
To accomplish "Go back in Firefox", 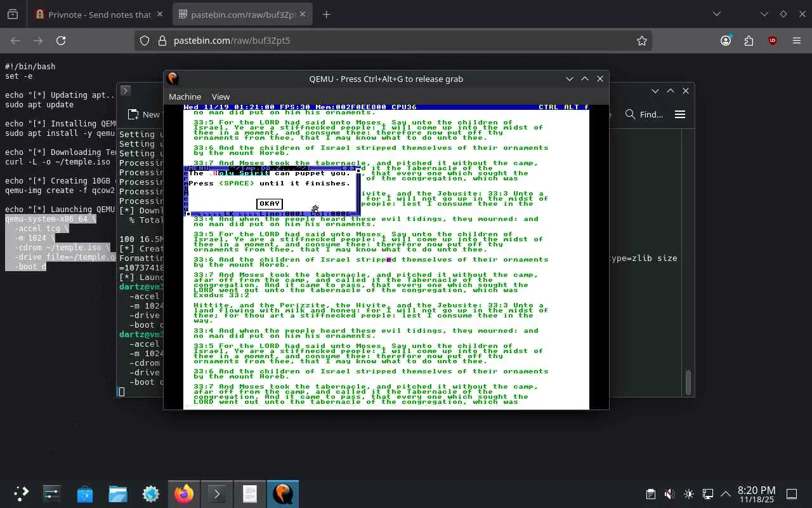I will [15, 41].
